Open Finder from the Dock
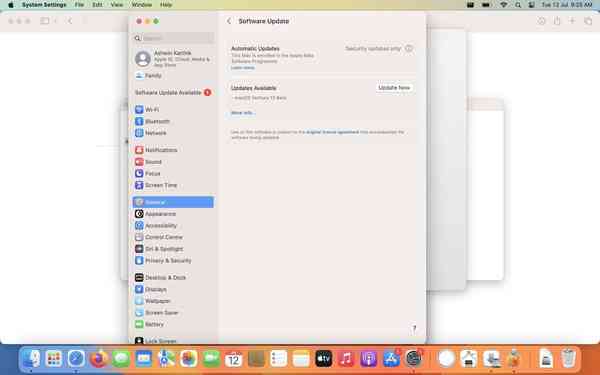 [31, 359]
